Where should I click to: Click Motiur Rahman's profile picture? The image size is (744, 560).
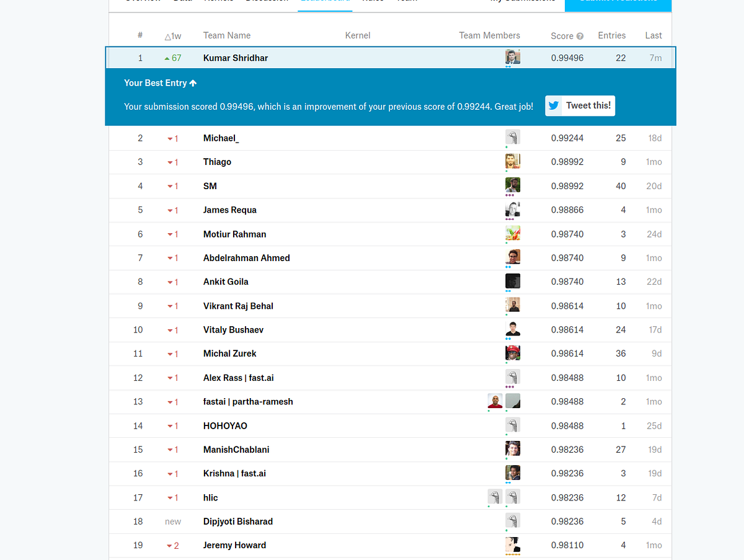click(x=513, y=234)
